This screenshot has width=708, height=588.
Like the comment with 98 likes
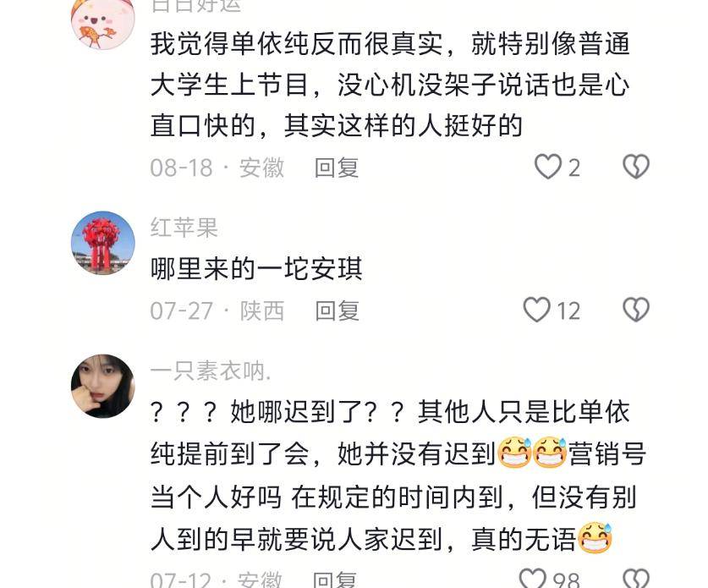tap(533, 578)
